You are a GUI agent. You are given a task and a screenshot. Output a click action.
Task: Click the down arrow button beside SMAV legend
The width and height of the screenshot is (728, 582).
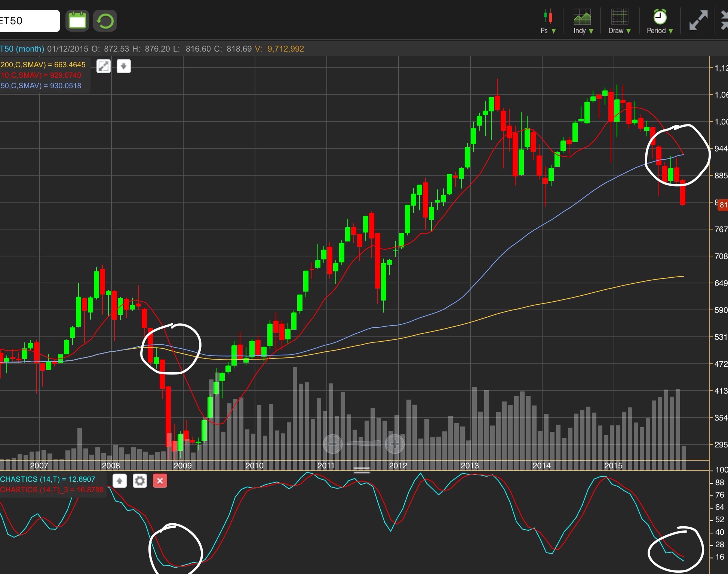pos(124,67)
